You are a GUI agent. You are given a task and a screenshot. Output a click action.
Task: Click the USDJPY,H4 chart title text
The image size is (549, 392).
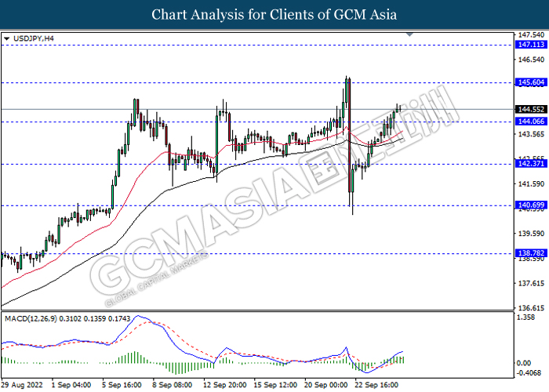[x=34, y=38]
